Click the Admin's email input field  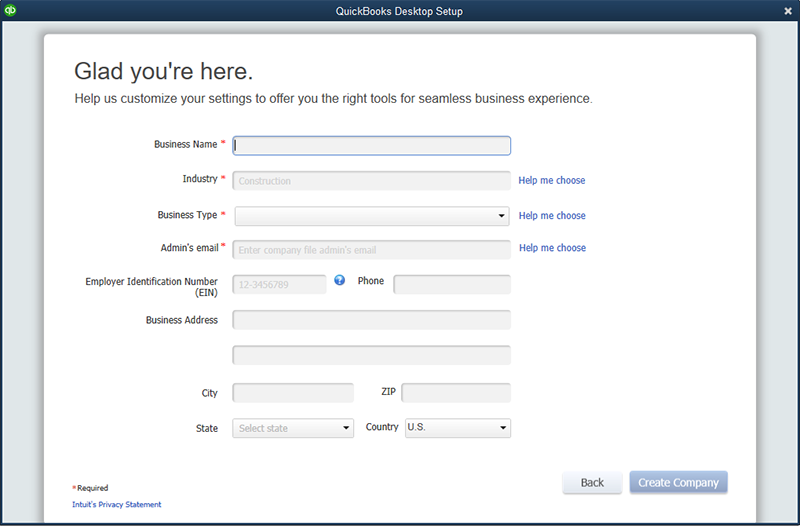(371, 250)
